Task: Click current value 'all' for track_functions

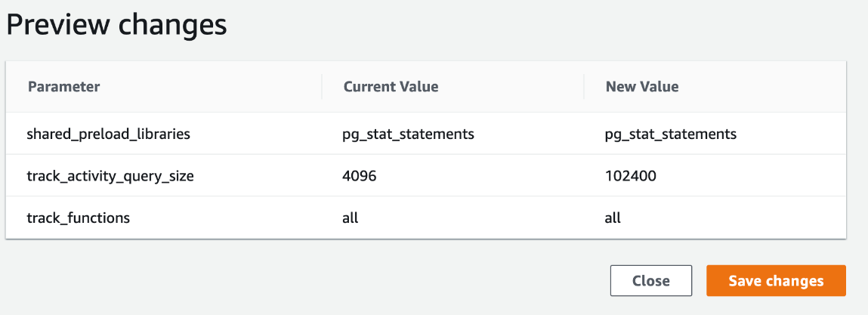Action: 350,218
